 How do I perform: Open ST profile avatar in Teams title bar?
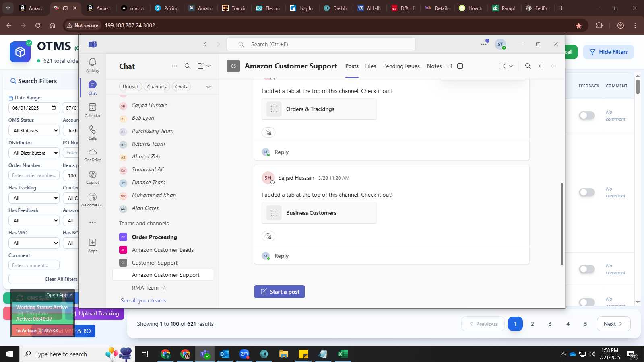coord(500,44)
